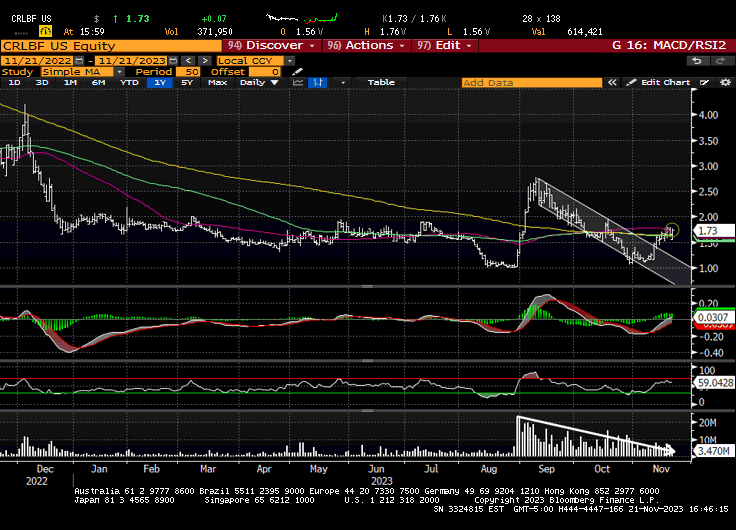This screenshot has height=530, width=736.
Task: Click the annotate chart pencil-box icon
Action: [x=705, y=83]
